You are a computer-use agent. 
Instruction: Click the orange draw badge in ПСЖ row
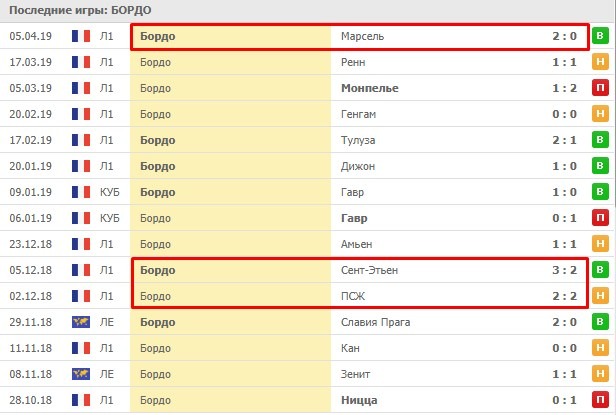[x=600, y=296]
